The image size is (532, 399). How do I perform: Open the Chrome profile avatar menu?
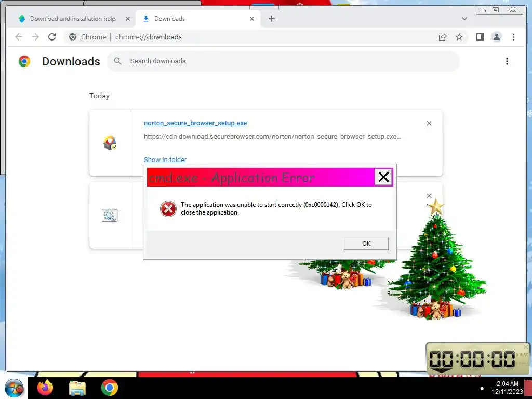(496, 37)
